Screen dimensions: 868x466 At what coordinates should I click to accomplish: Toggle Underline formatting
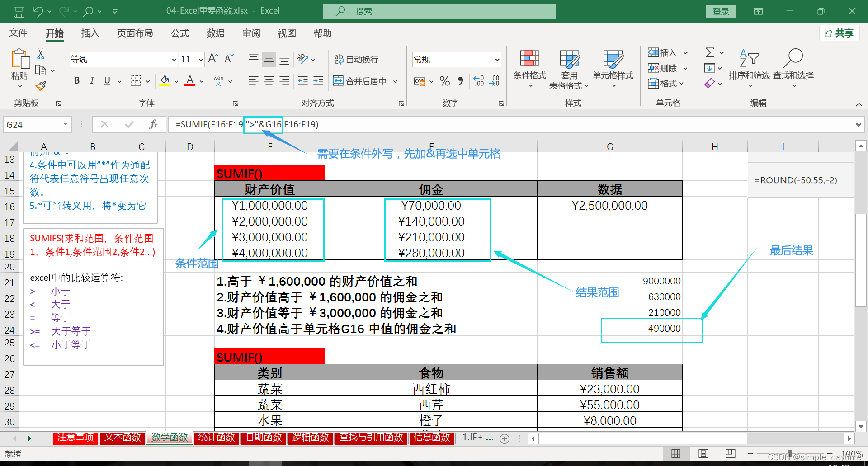click(107, 81)
